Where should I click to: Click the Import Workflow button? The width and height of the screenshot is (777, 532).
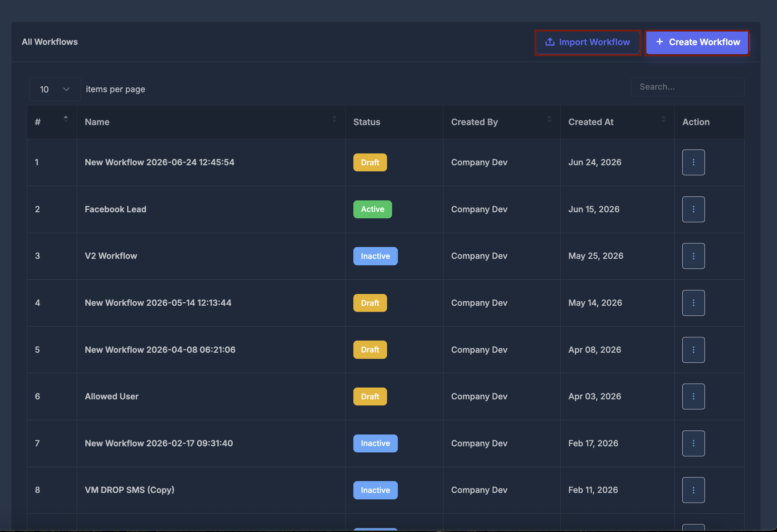pos(588,42)
